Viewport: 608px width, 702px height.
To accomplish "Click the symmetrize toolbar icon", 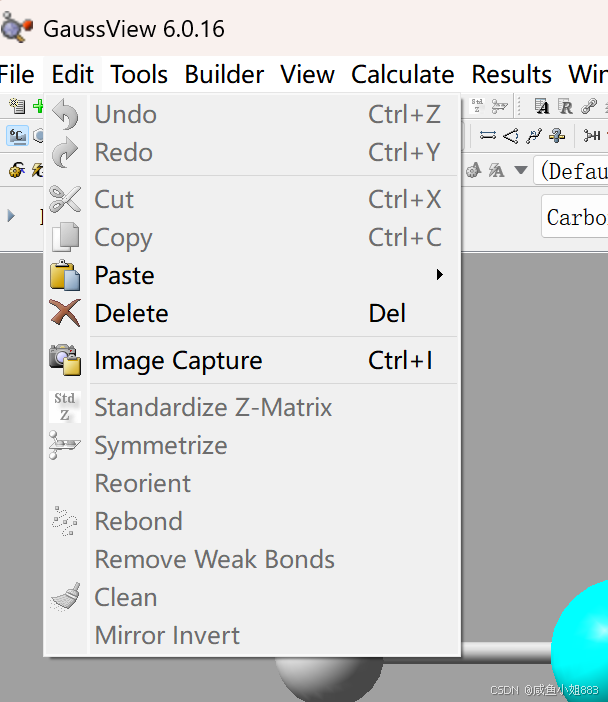I will (x=499, y=106).
